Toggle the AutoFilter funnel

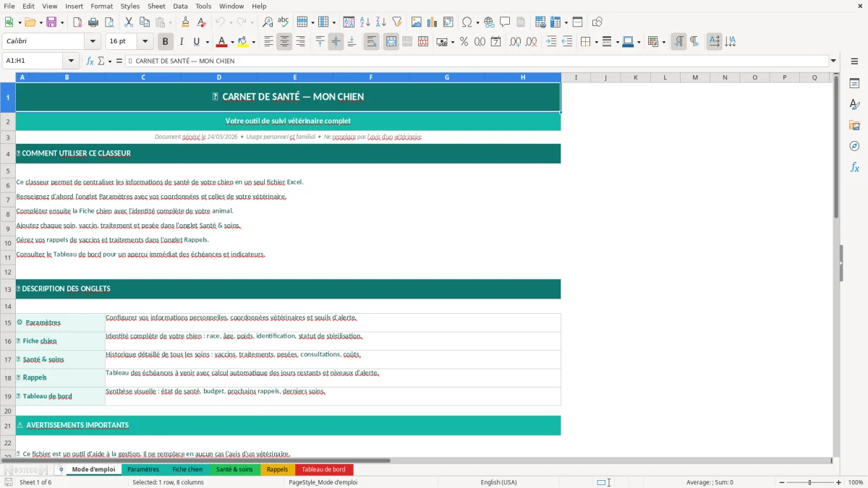pos(397,22)
